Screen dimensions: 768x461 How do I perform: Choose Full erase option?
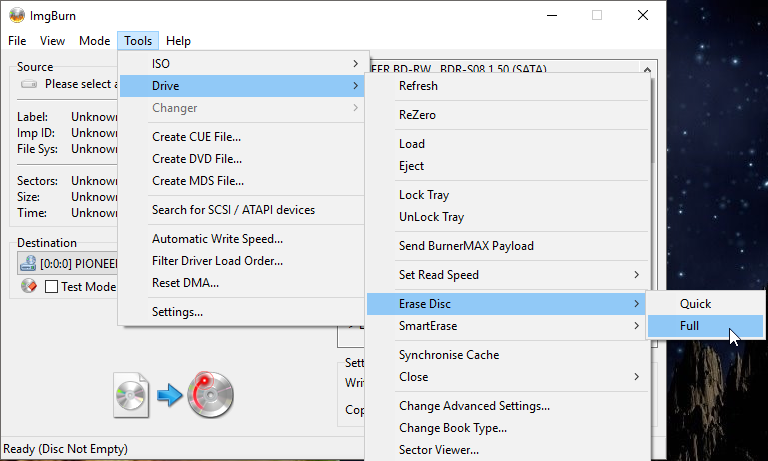pyautogui.click(x=705, y=326)
